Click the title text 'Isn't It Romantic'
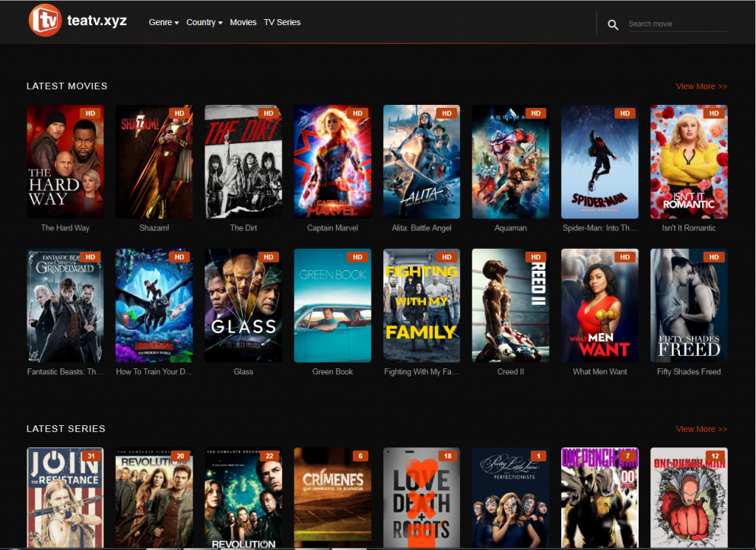This screenshot has height=550, width=756. point(689,228)
